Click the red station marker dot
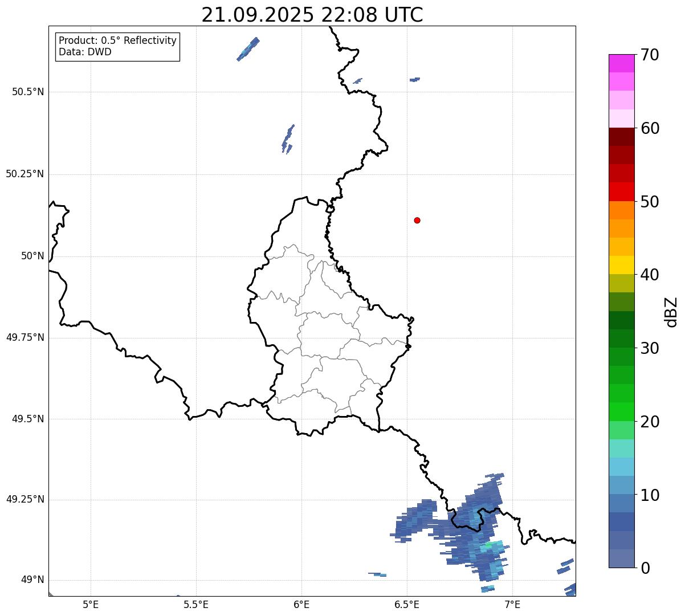 (417, 220)
